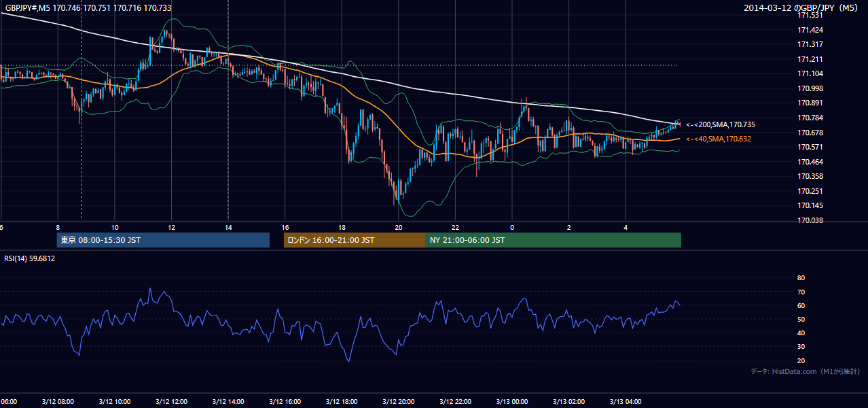Click price axis label 171.211
Screen dimensions: 868x408
[810, 59]
